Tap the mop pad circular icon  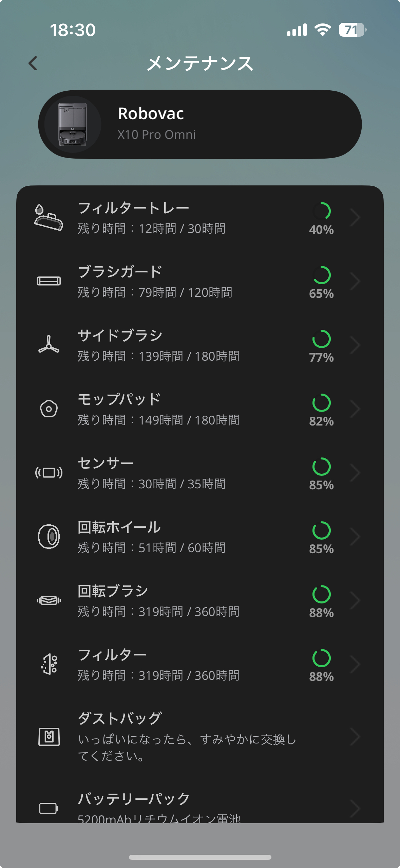tap(49, 409)
